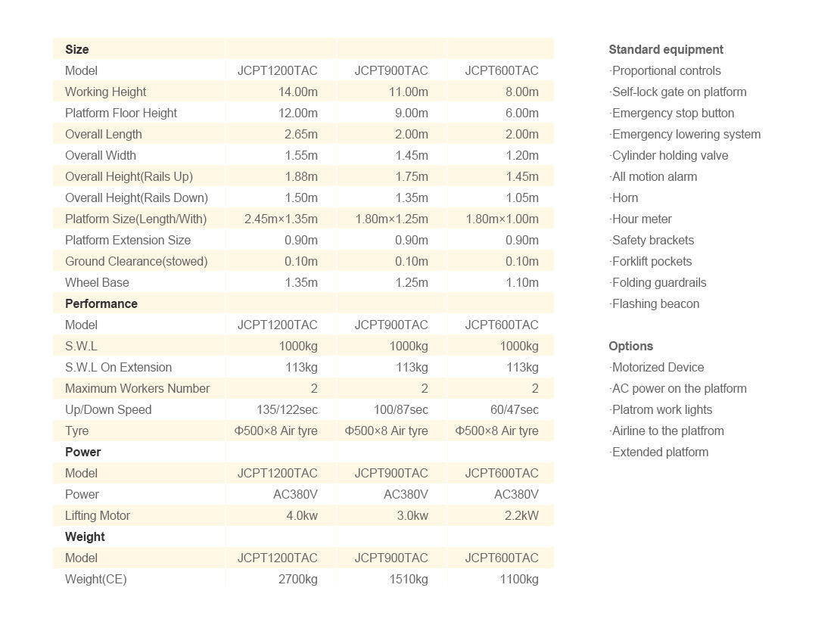Select the AC power on the platform option
Viewport: 840px width, 625px height.
click(679, 388)
